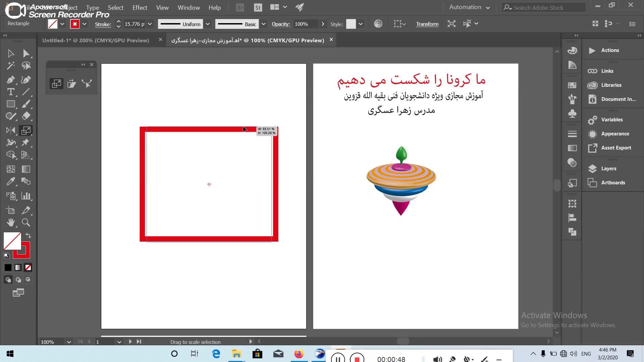This screenshot has width=644, height=362.
Task: Select the Magic Wand tool
Action: [10, 66]
